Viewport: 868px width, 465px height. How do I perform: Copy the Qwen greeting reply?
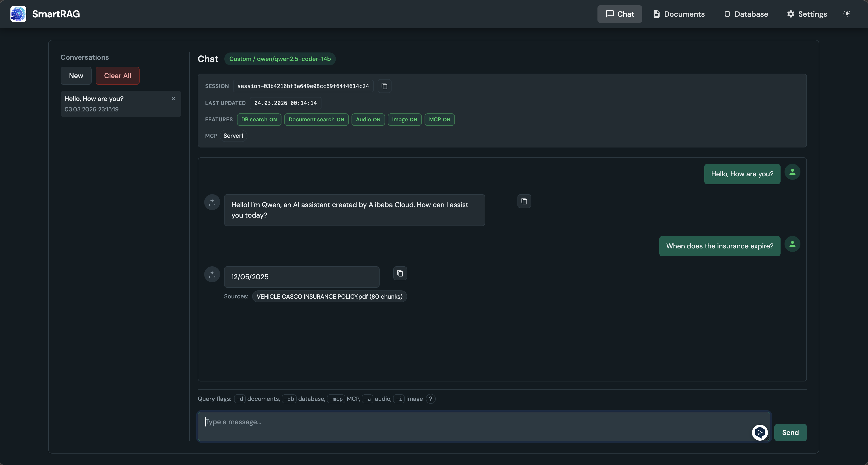tap(524, 201)
